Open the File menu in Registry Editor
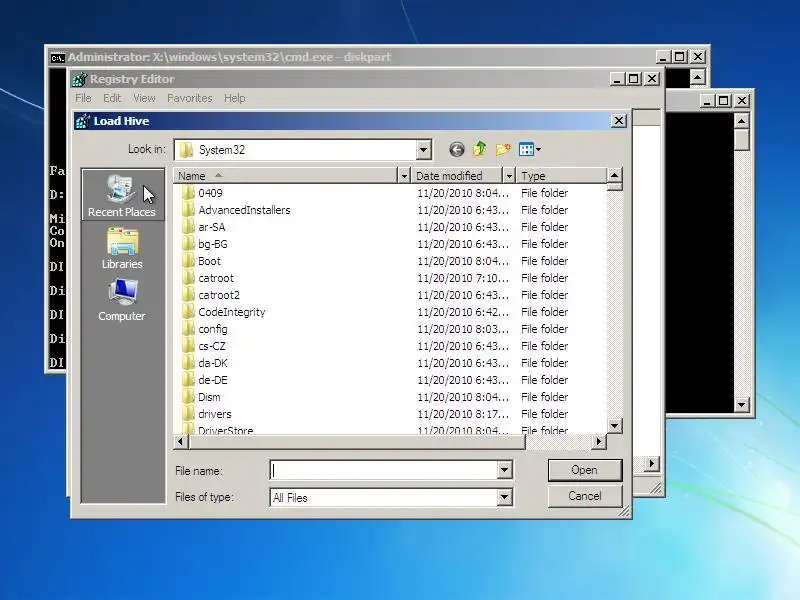The width and height of the screenshot is (800, 600). point(83,98)
